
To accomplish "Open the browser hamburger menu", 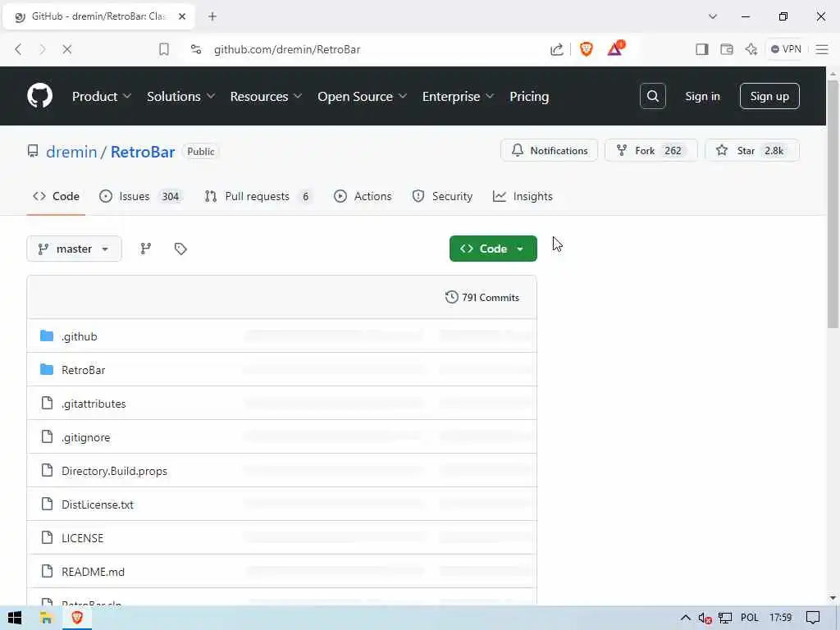I will pyautogui.click(x=822, y=49).
